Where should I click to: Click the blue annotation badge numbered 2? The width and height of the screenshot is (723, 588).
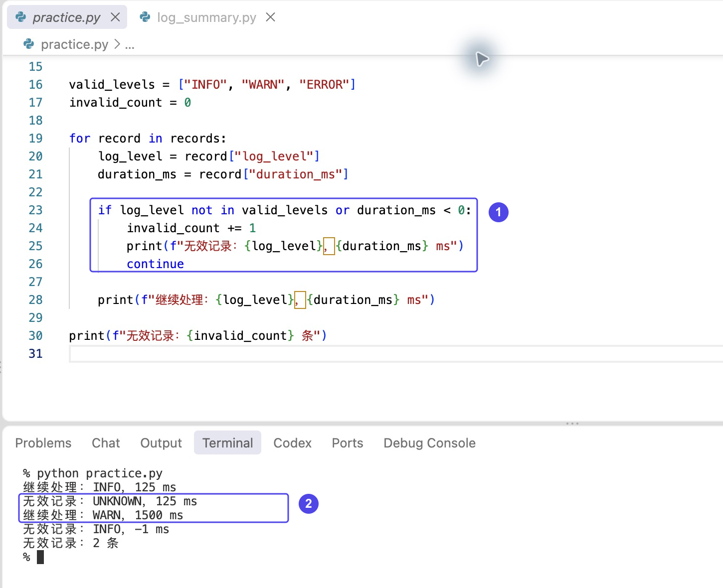[308, 504]
